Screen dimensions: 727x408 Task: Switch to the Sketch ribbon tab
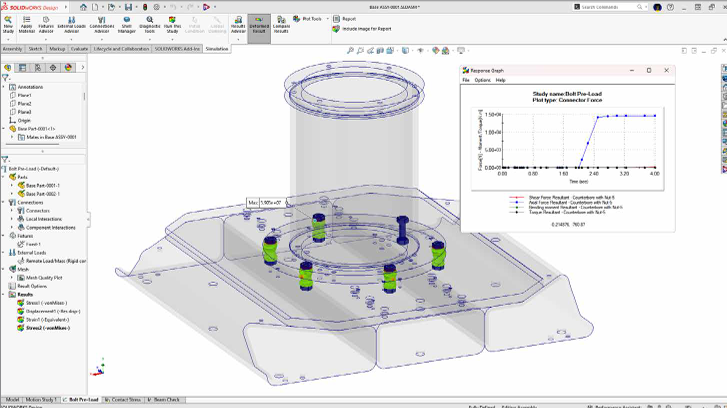click(35, 49)
